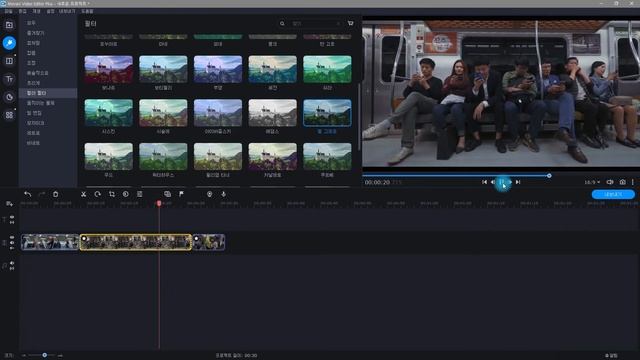The width and height of the screenshot is (640, 360).
Task: Select the grayscale castle filter thumbnail
Action: tap(272, 113)
